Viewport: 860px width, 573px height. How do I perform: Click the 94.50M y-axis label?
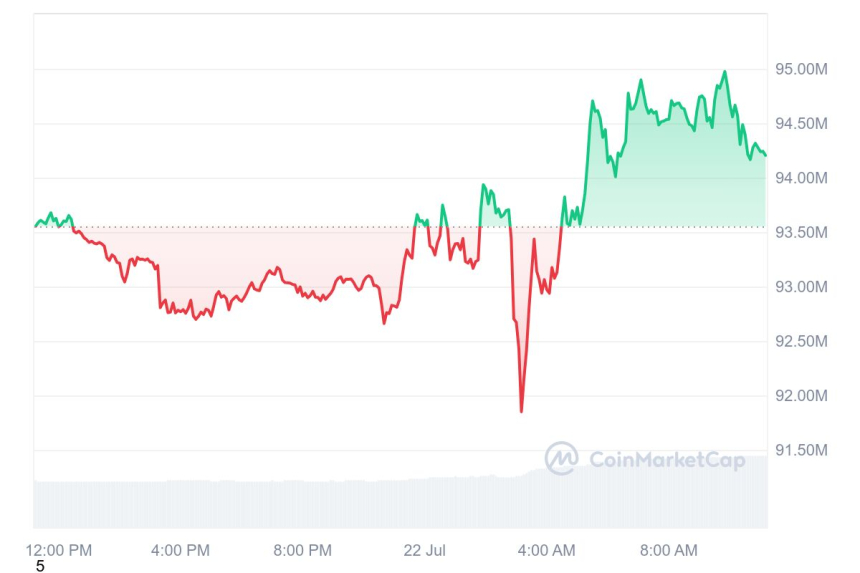[x=801, y=124]
